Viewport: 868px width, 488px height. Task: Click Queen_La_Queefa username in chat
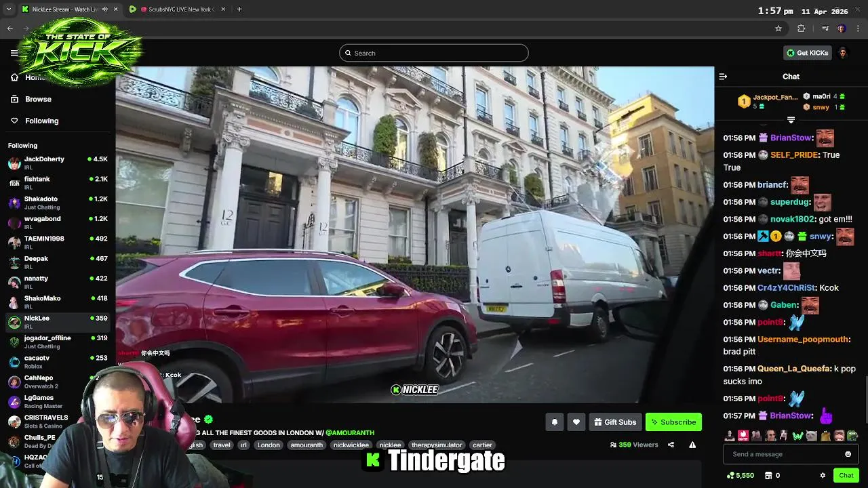[x=794, y=369]
